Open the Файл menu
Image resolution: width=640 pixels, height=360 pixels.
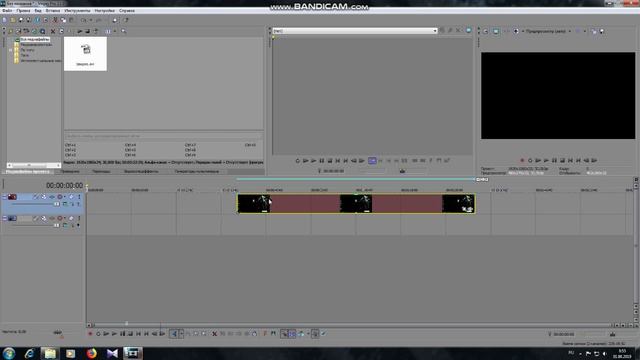(7, 11)
